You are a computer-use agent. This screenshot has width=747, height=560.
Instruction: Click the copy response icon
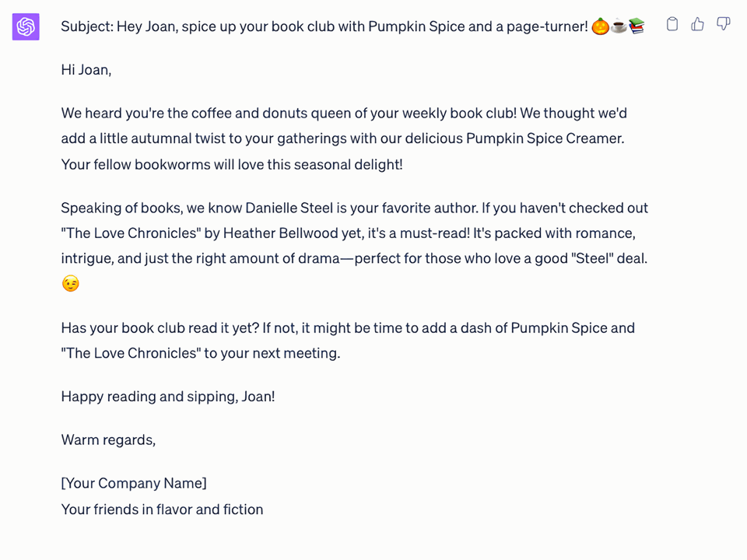pyautogui.click(x=672, y=24)
